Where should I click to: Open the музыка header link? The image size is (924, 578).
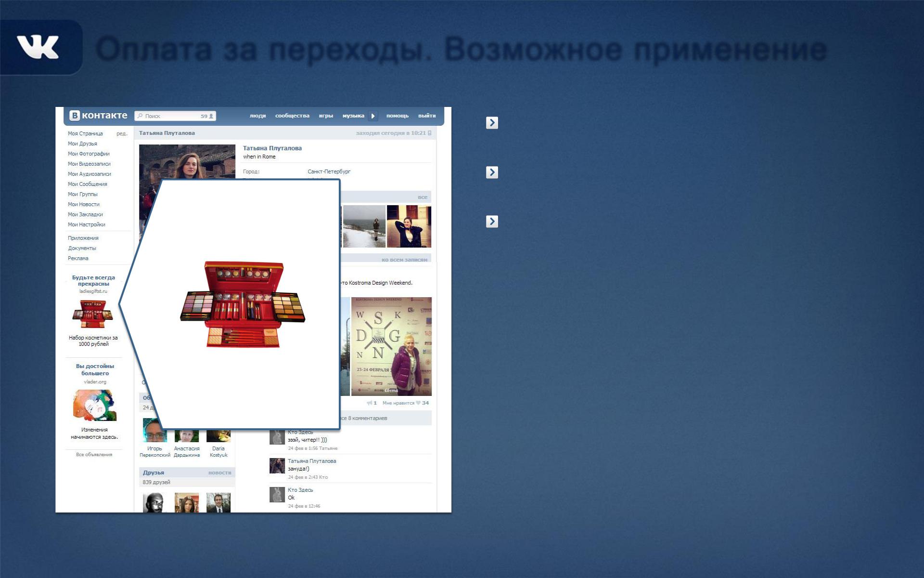click(x=353, y=116)
